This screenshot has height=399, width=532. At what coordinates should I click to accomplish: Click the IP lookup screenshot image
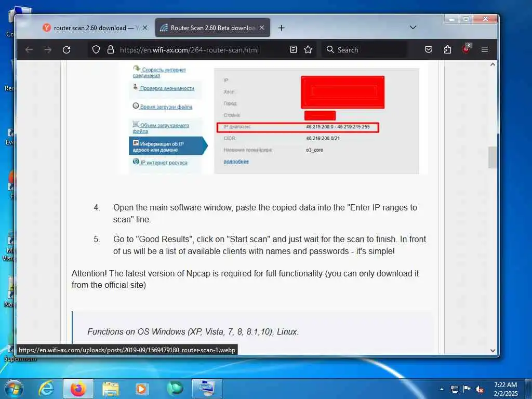274,118
